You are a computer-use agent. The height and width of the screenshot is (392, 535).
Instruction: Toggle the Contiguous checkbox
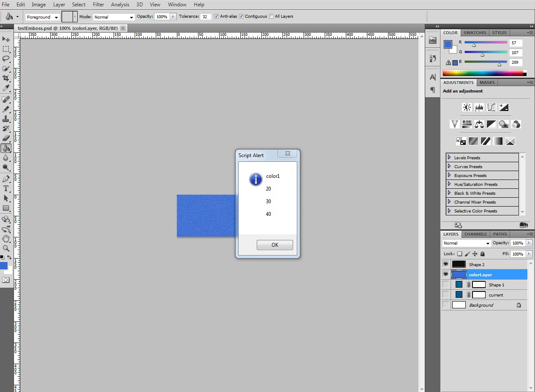(x=241, y=16)
